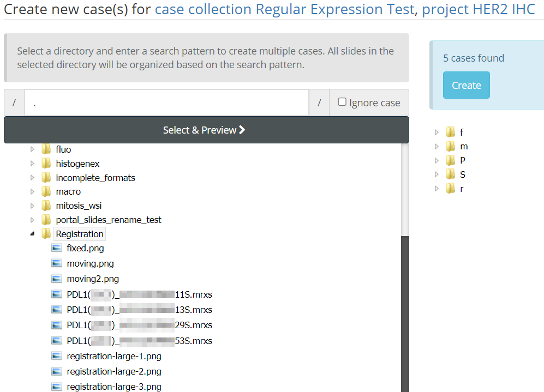Select the registration-large-2.png file entry
This screenshot has width=544, height=392.
[113, 371]
